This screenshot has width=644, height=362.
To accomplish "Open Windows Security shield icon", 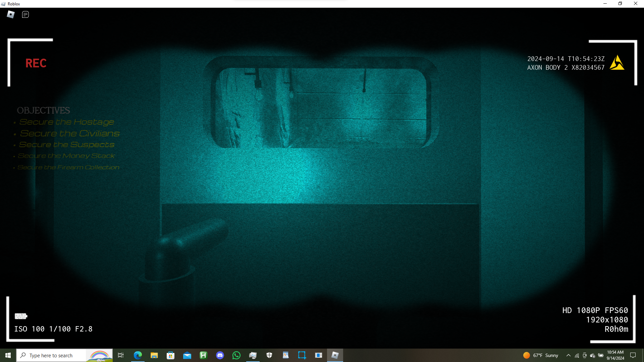I will pyautogui.click(x=269, y=355).
